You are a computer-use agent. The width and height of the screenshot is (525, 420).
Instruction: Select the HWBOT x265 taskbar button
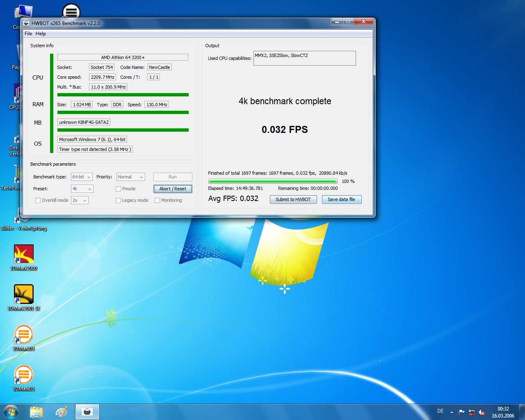coord(87,412)
